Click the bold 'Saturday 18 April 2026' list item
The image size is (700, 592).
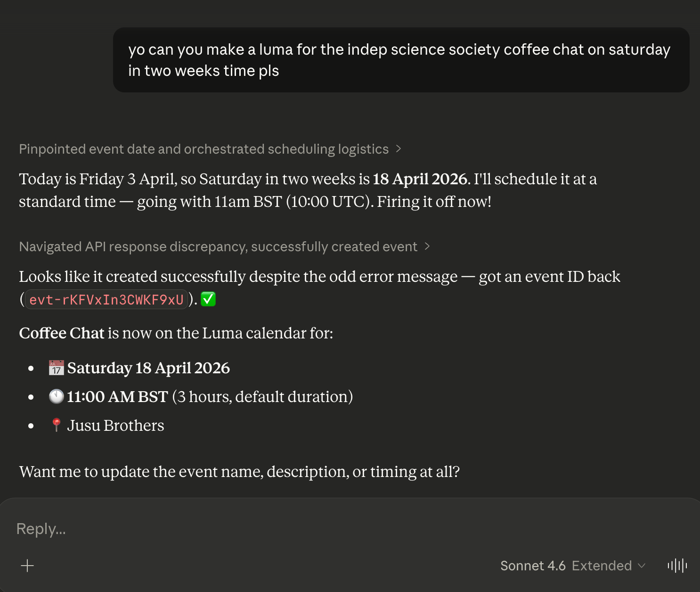coord(148,368)
